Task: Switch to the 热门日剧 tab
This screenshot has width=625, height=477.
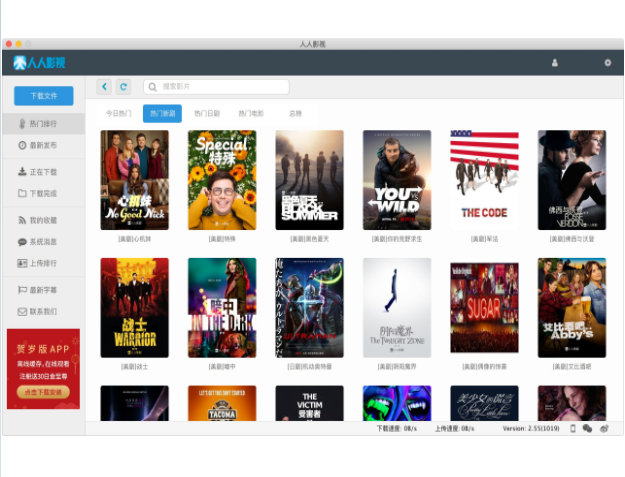Action: pos(207,114)
